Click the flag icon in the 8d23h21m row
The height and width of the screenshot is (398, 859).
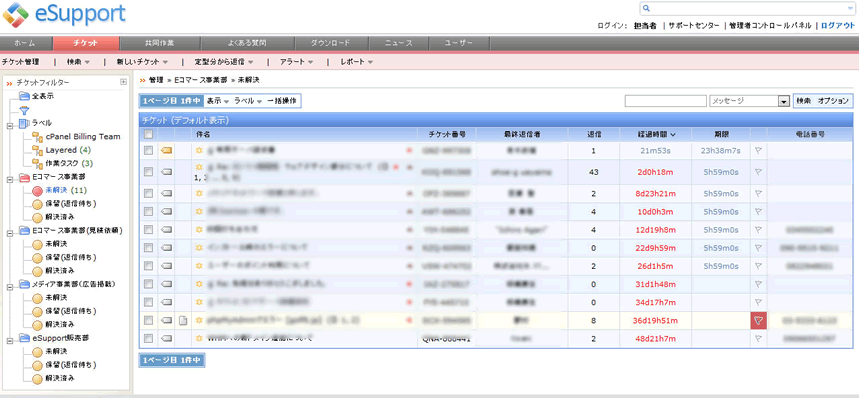coord(759,193)
